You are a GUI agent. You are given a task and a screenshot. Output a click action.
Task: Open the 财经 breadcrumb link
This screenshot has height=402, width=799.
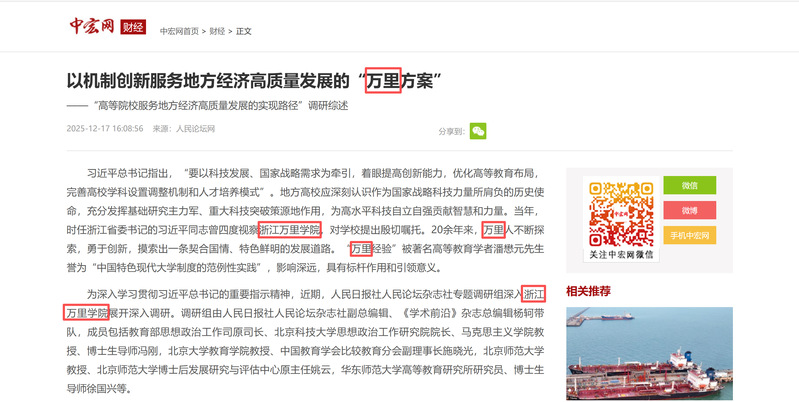coord(217,31)
